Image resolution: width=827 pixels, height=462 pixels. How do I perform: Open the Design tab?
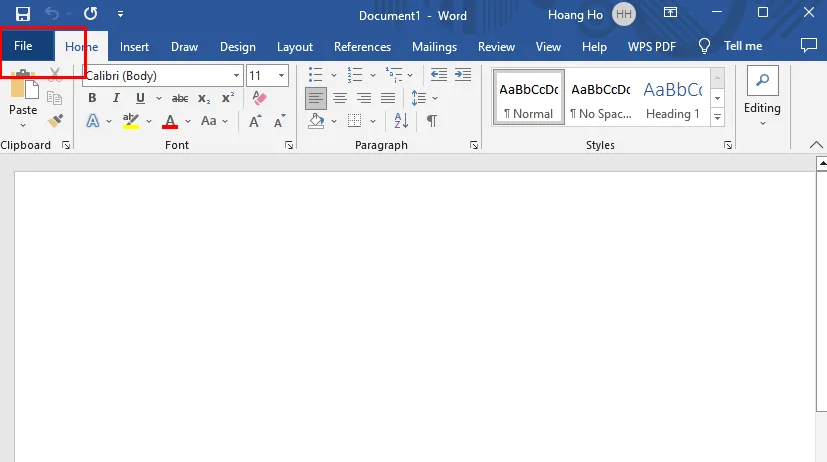pos(237,47)
